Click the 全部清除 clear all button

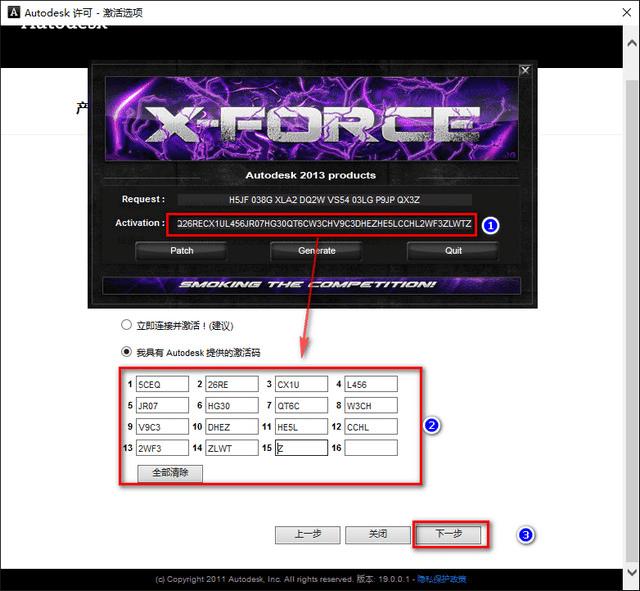coord(170,473)
